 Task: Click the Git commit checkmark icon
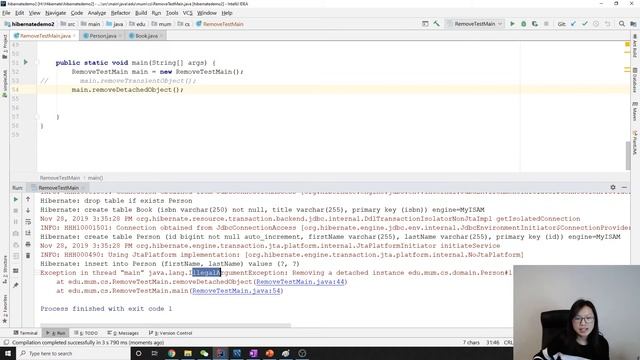585,24
